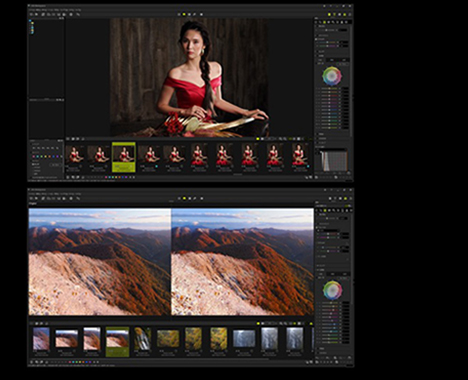Select the last portrait thumbnail in the filmstrip
This screenshot has height=380, width=468.
pos(300,155)
